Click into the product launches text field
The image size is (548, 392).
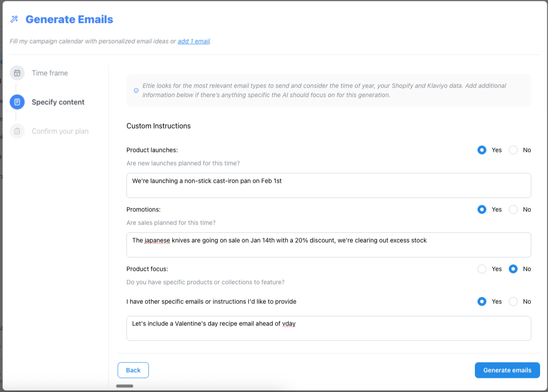328,185
